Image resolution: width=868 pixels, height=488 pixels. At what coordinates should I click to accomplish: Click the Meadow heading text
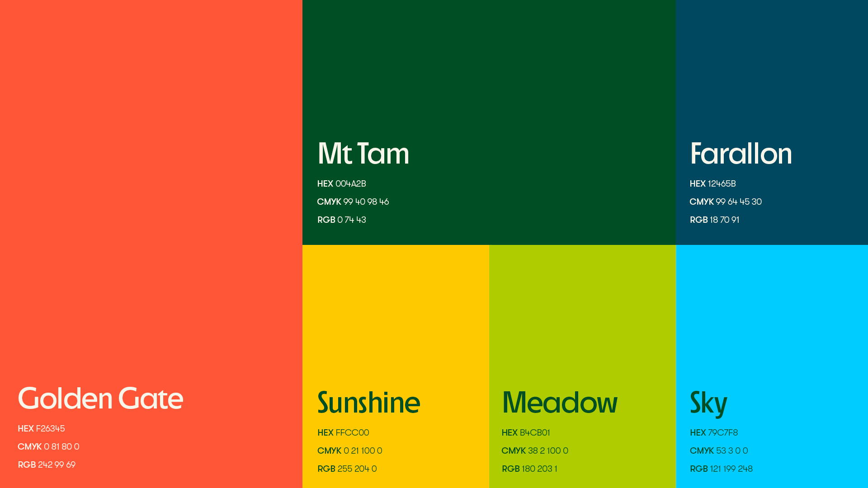[559, 403]
